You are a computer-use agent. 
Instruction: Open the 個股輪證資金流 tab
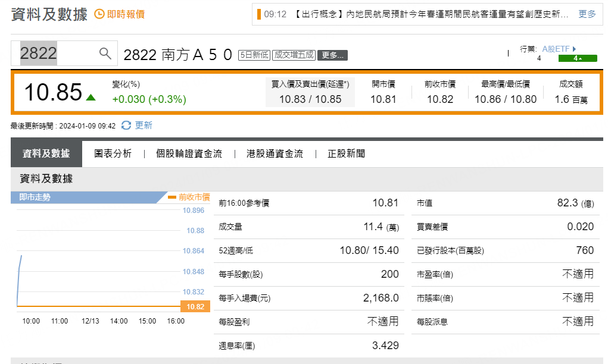click(x=189, y=153)
